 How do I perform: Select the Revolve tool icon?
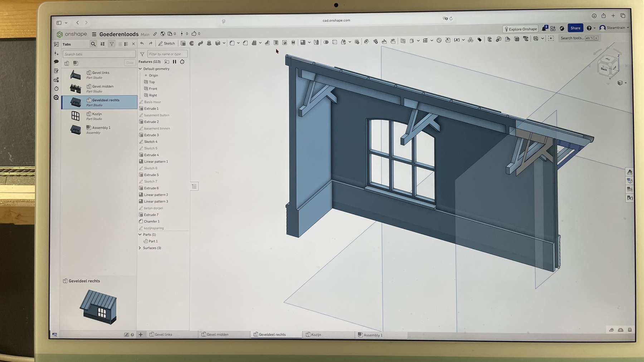tap(192, 43)
